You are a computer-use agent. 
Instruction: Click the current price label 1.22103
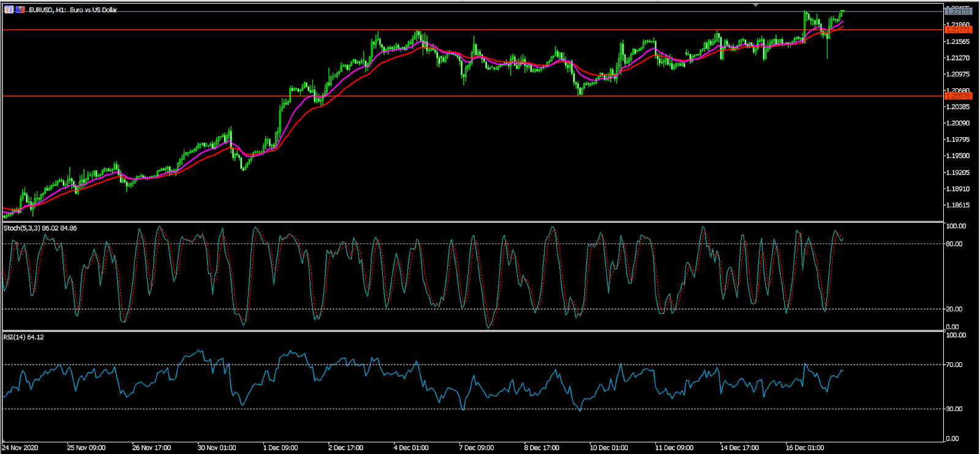[958, 11]
